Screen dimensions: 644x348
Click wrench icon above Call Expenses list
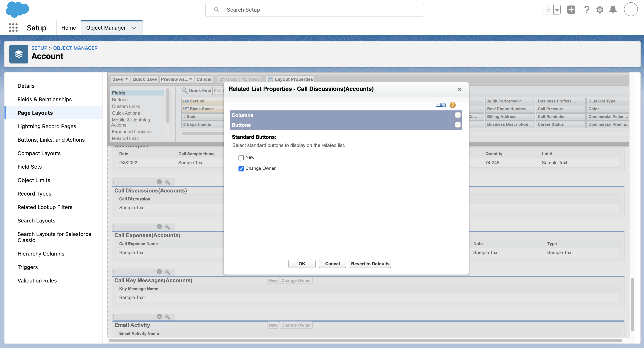(x=167, y=227)
